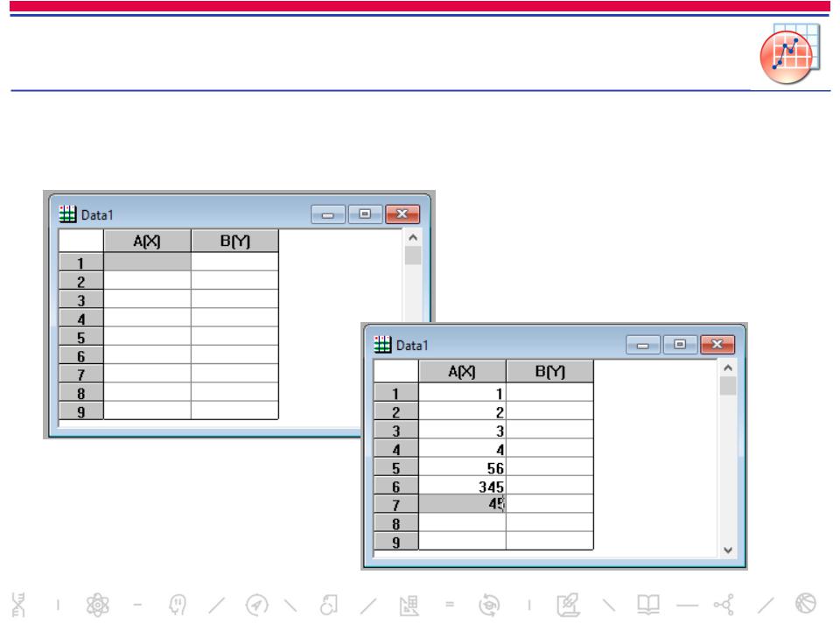Screen dimensions: 840x624
Task: Select row header 7 in the empty worksheet
Action: pyautogui.click(x=80, y=375)
